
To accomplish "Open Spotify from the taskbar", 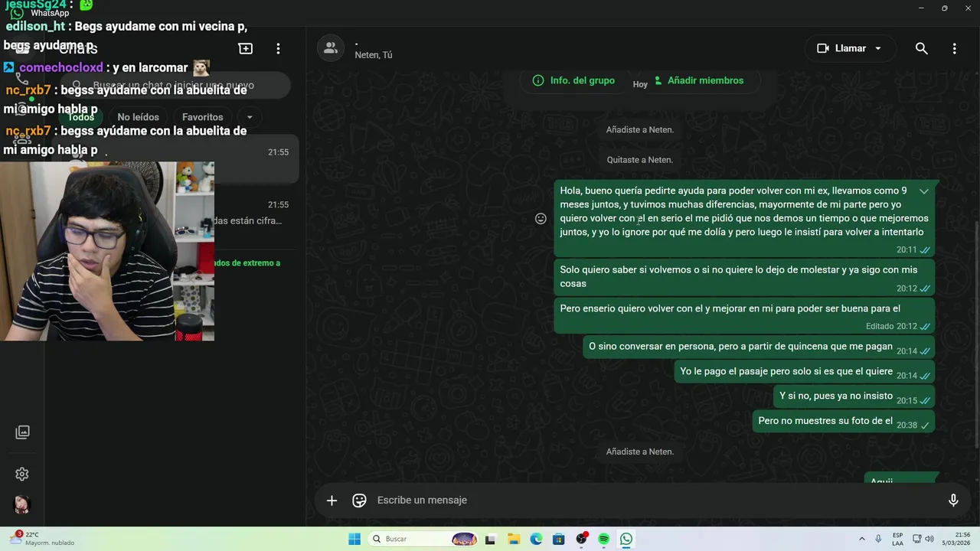I will tap(603, 539).
